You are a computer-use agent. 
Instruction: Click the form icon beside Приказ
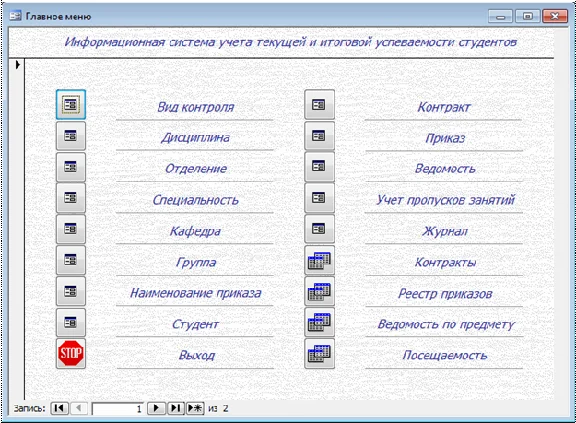319,136
